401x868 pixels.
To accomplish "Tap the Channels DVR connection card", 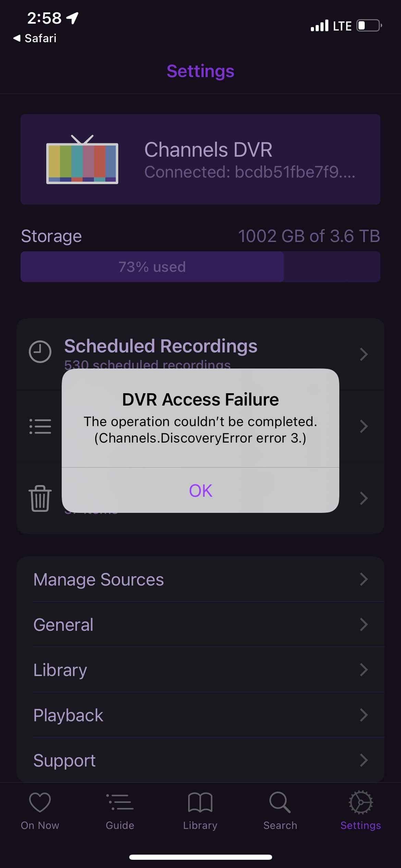I will pyautogui.click(x=200, y=159).
